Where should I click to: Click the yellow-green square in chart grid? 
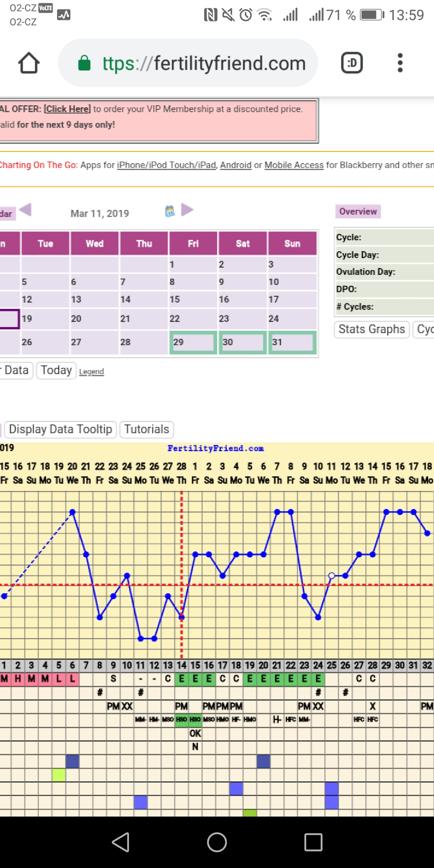tap(59, 775)
